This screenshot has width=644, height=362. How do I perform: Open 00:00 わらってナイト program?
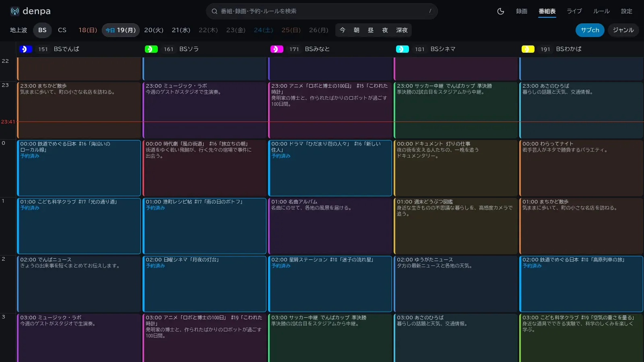(x=581, y=168)
